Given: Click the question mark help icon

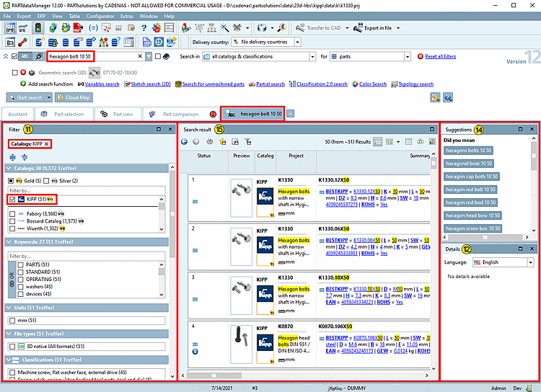Looking at the screenshot, I should click(x=144, y=27).
